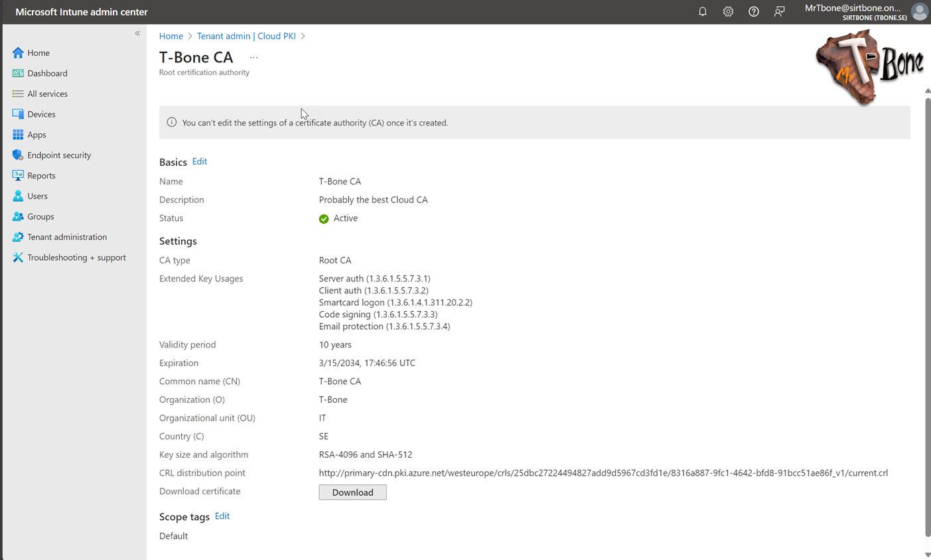Open the Reports section

pyautogui.click(x=42, y=175)
